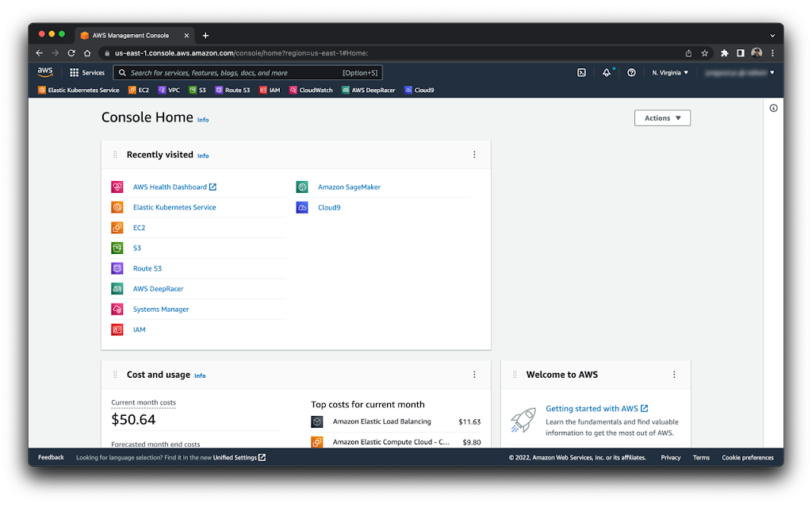
Task: Click the Feedback button in footer
Action: 51,457
